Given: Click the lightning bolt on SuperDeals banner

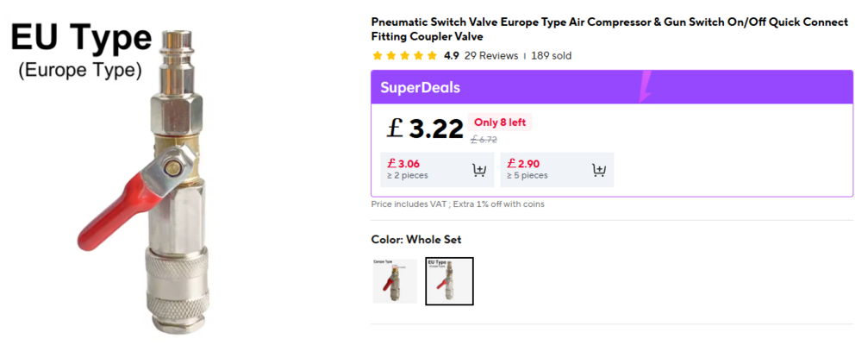Looking at the screenshot, I should point(646,87).
